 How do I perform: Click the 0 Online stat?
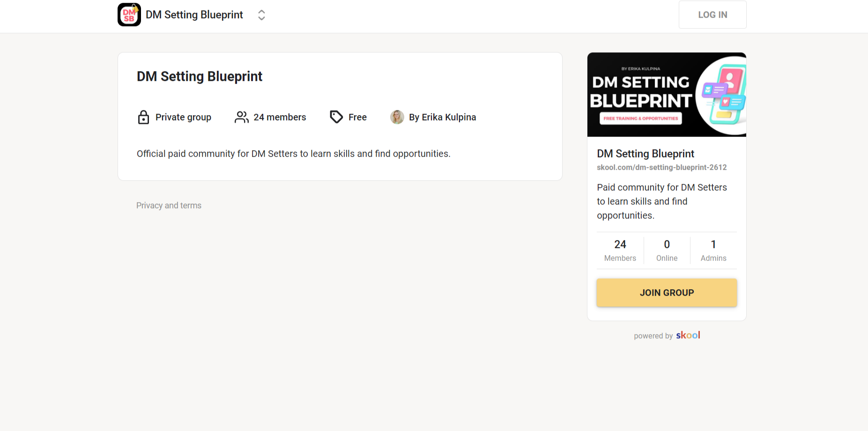click(x=667, y=250)
